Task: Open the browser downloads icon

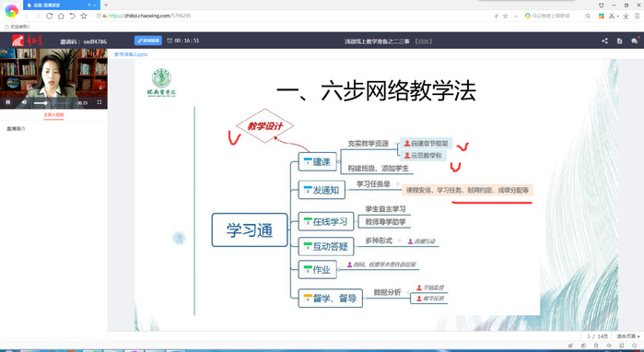Action: [626, 16]
